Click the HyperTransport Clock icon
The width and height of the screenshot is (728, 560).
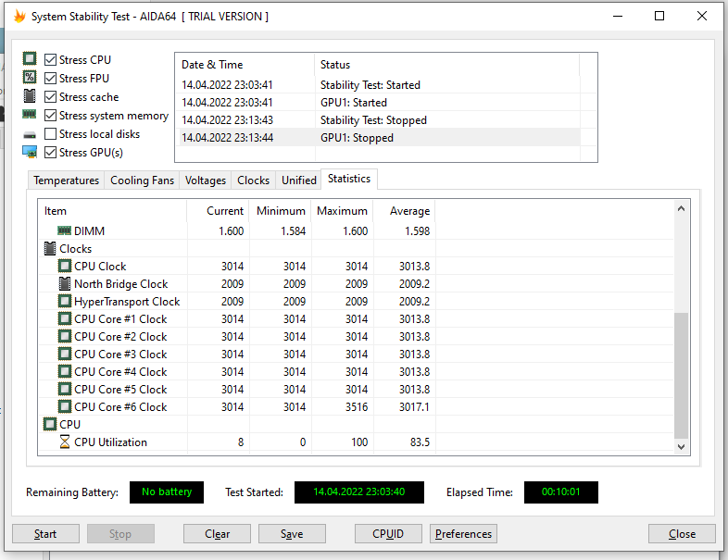click(x=65, y=301)
